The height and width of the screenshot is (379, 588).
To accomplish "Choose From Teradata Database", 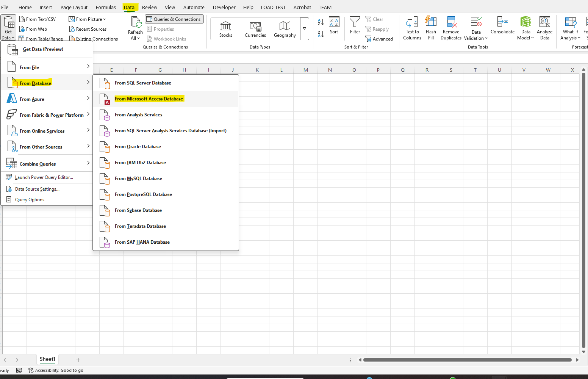I will point(166,226).
